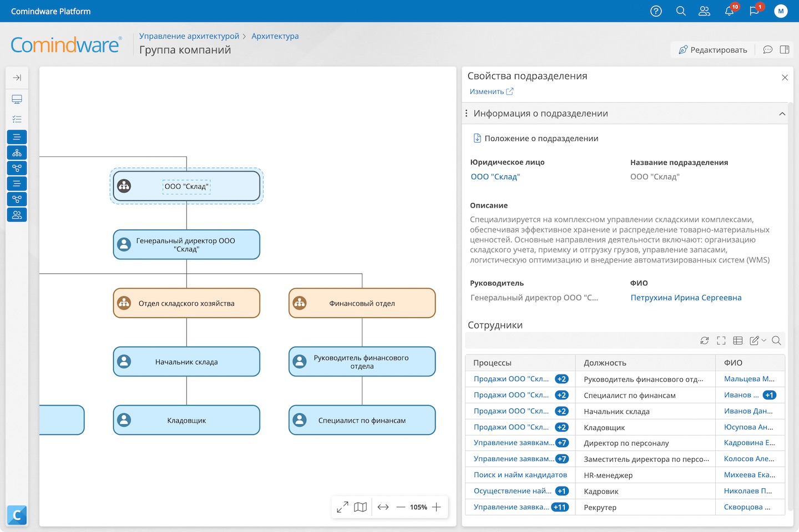Open Кадровина Е... employee link
This screenshot has height=532, width=799.
tap(749, 443)
